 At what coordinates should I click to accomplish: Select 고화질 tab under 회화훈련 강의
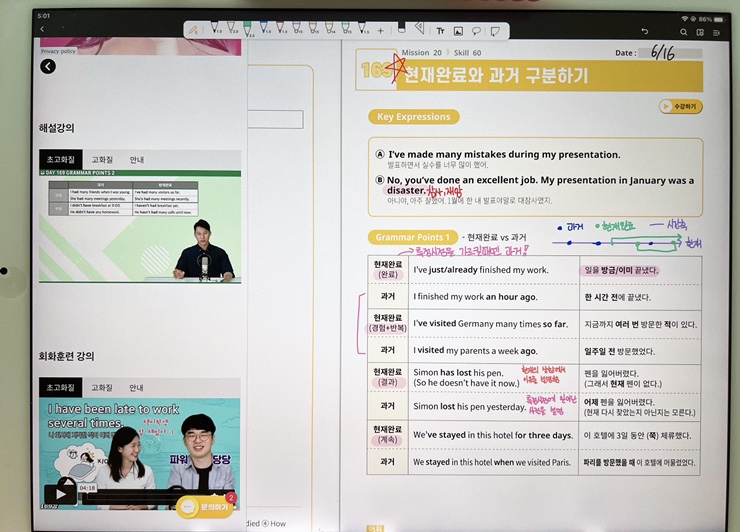coord(102,387)
